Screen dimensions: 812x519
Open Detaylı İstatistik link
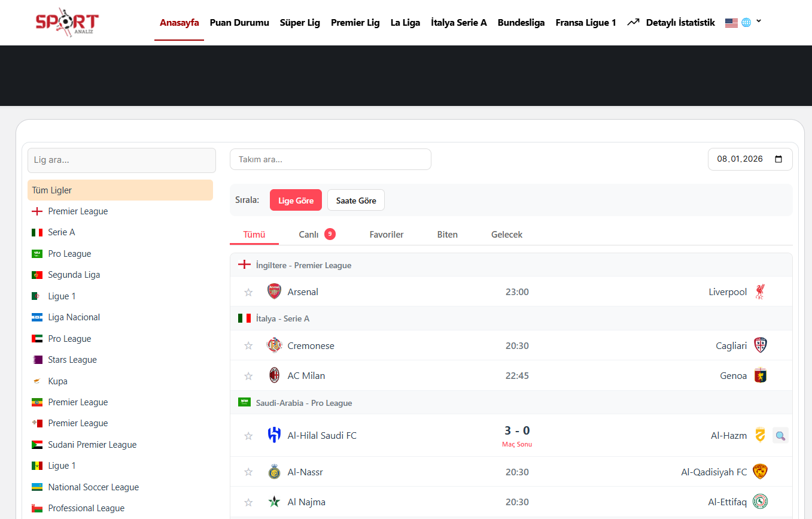click(x=680, y=23)
